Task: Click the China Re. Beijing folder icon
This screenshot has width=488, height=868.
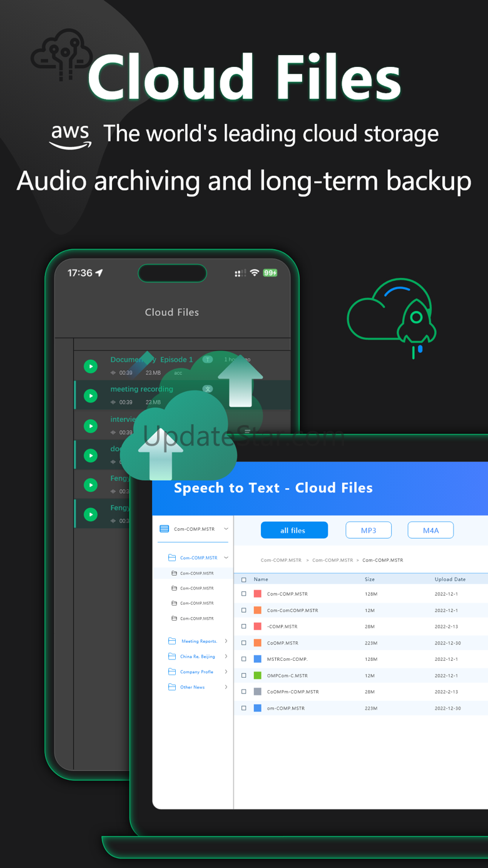Action: coord(172,656)
